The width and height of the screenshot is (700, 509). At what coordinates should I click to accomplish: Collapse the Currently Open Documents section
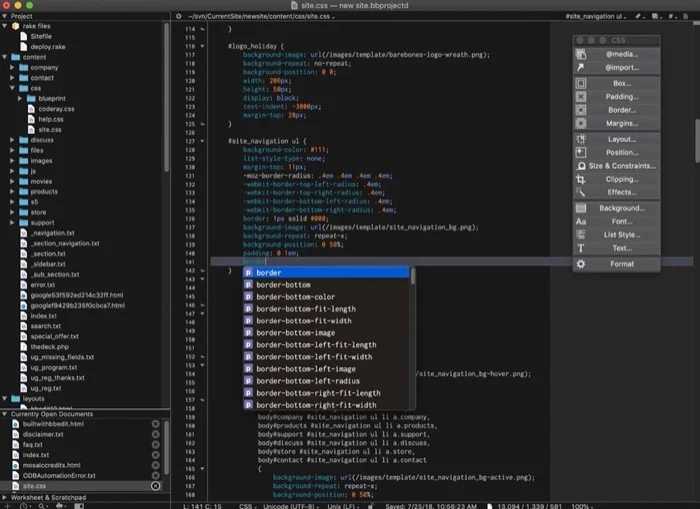coord(5,413)
